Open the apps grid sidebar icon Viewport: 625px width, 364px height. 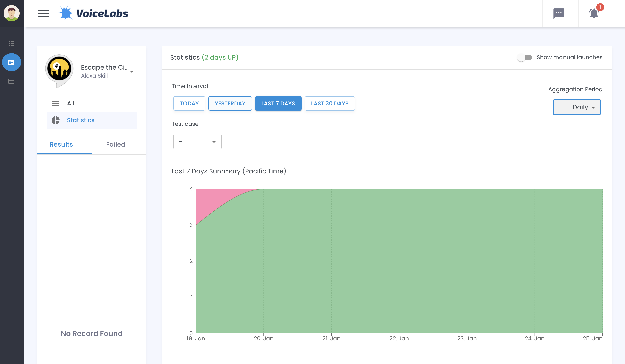point(11,44)
